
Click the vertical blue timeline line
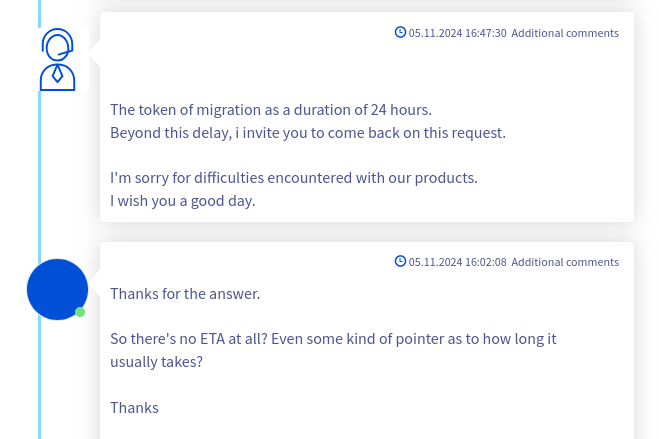[x=39, y=180]
